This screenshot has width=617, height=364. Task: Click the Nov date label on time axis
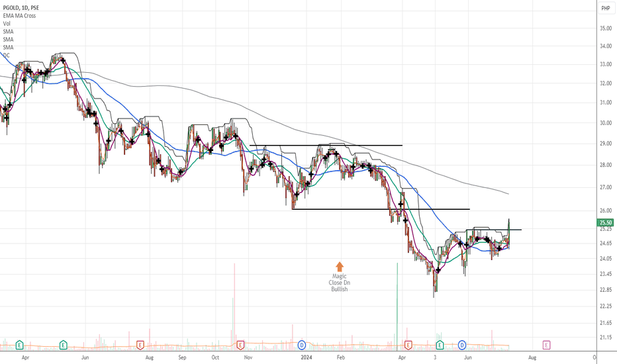(248, 357)
